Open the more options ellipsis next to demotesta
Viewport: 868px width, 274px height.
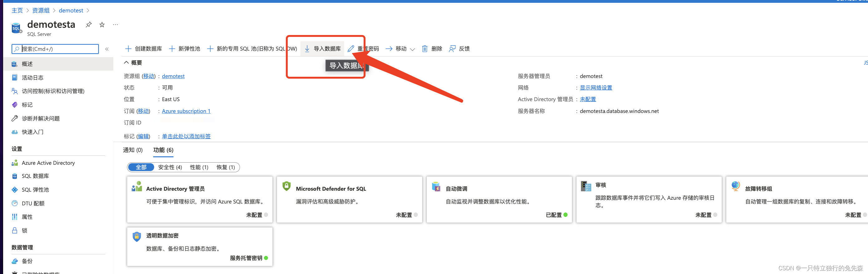pos(115,25)
